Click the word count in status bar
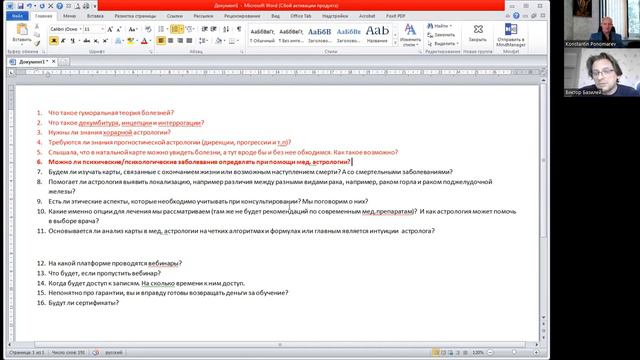Image resolution: width=640 pixels, height=360 pixels. [68, 352]
